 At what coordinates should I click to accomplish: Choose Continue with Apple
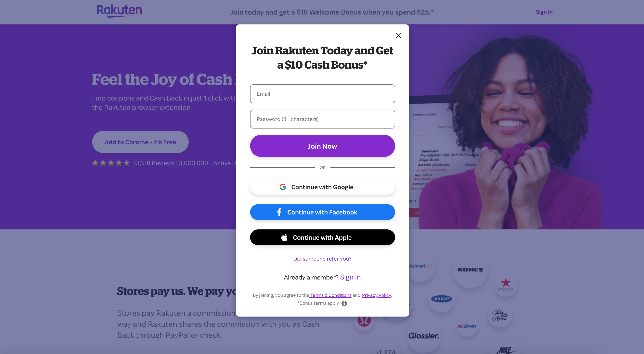[x=322, y=238]
